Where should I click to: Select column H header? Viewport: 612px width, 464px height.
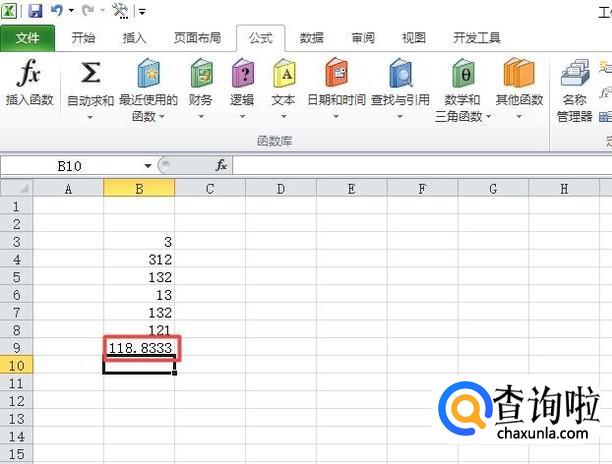pyautogui.click(x=564, y=189)
